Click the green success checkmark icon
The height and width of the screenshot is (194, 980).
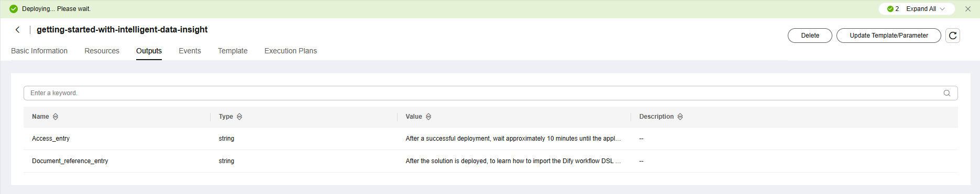coord(14,9)
